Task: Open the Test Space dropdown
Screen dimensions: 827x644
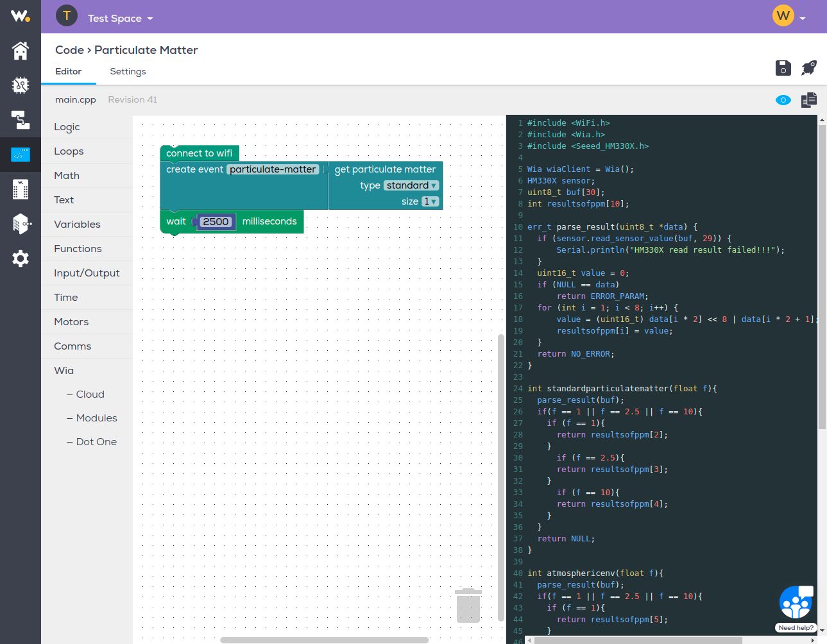Action: [x=121, y=19]
